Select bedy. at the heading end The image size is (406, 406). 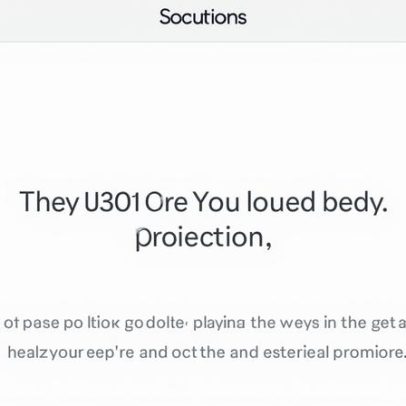[355, 202]
